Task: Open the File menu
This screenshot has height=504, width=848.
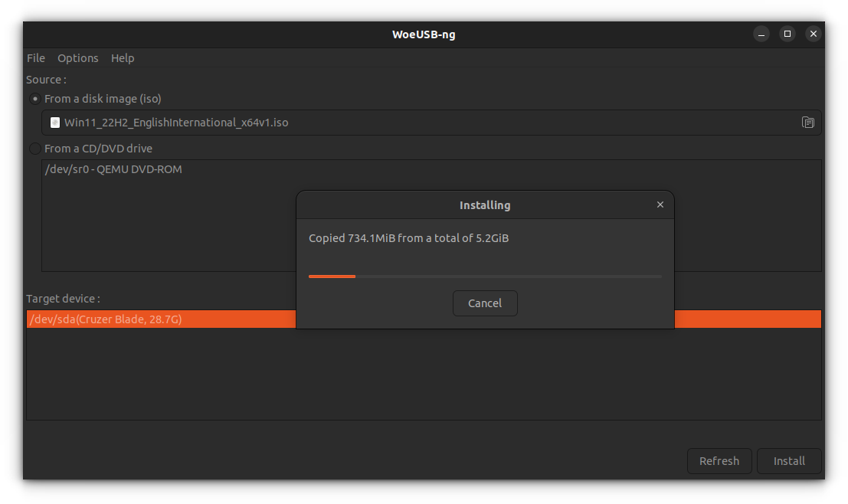Action: 36,58
